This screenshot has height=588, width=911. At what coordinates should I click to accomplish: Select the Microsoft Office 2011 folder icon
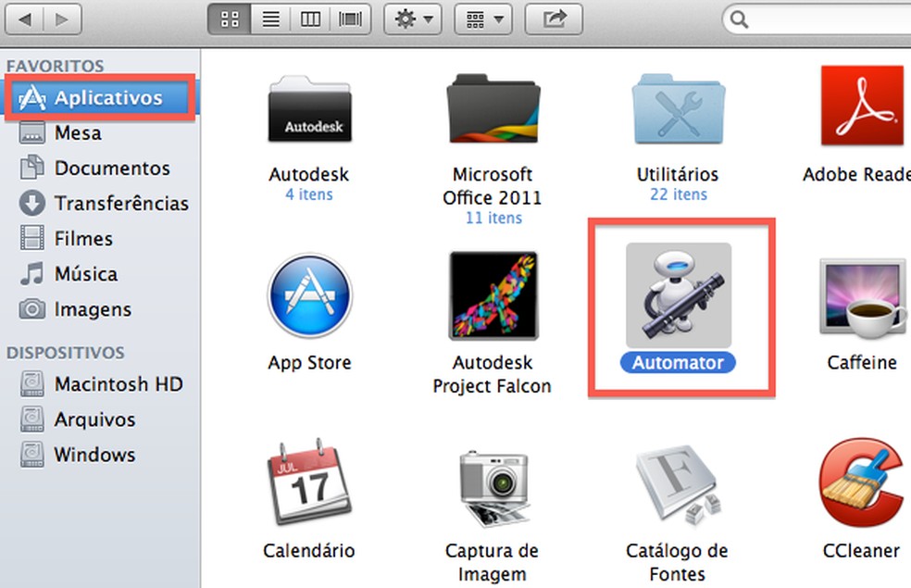click(x=493, y=108)
